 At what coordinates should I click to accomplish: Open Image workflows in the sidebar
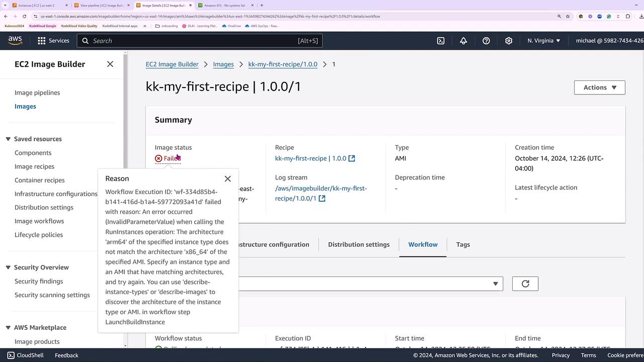39,221
